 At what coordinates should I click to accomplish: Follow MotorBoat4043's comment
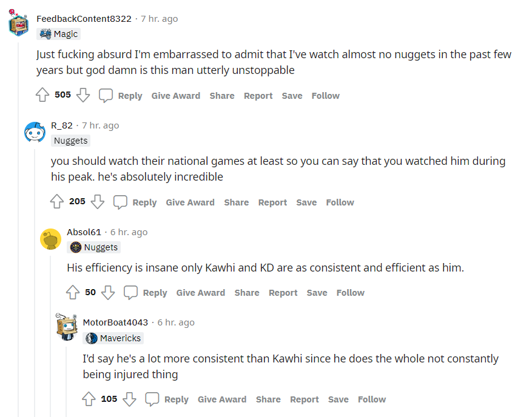371,399
